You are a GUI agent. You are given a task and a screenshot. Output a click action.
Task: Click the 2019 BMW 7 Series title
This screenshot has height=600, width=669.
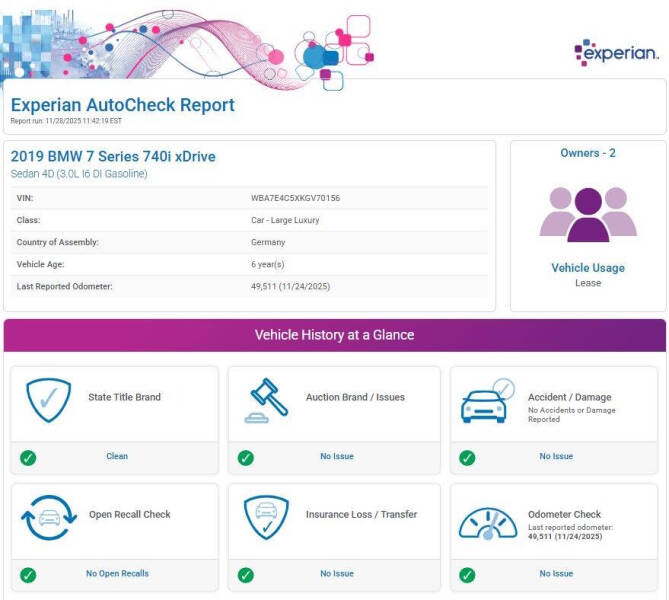(x=113, y=157)
